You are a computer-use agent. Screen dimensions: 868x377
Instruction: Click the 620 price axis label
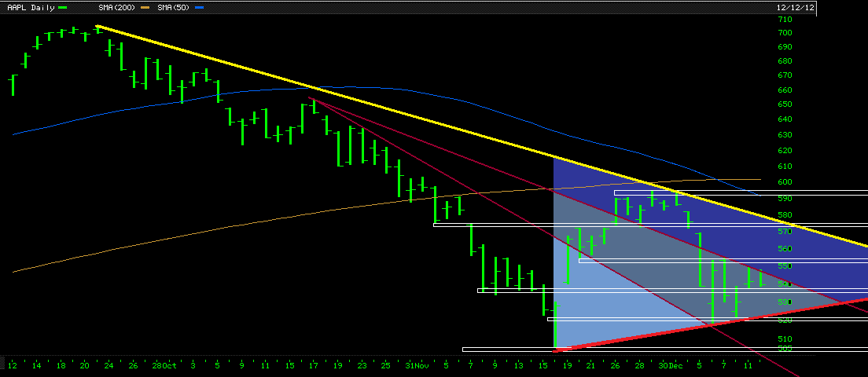pyautogui.click(x=785, y=150)
